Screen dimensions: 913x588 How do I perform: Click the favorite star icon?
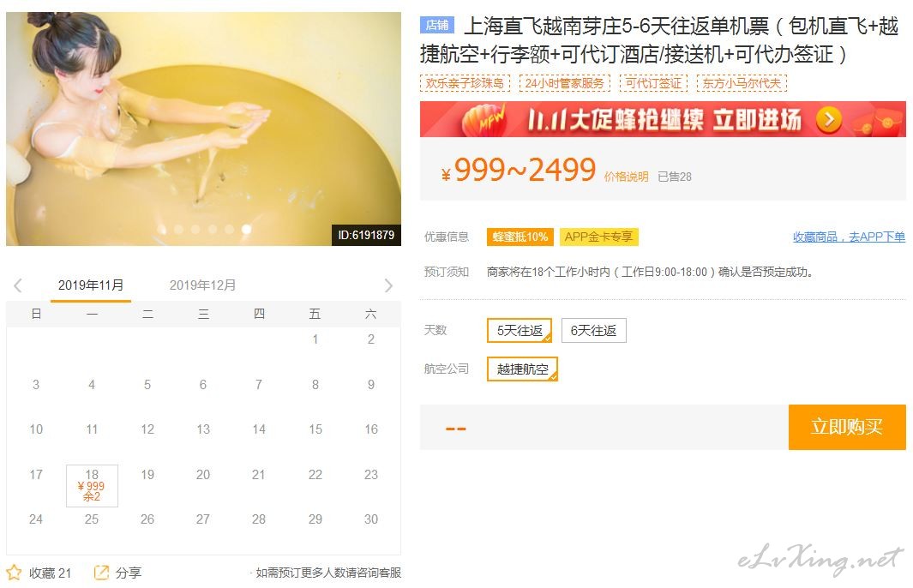click(x=14, y=573)
